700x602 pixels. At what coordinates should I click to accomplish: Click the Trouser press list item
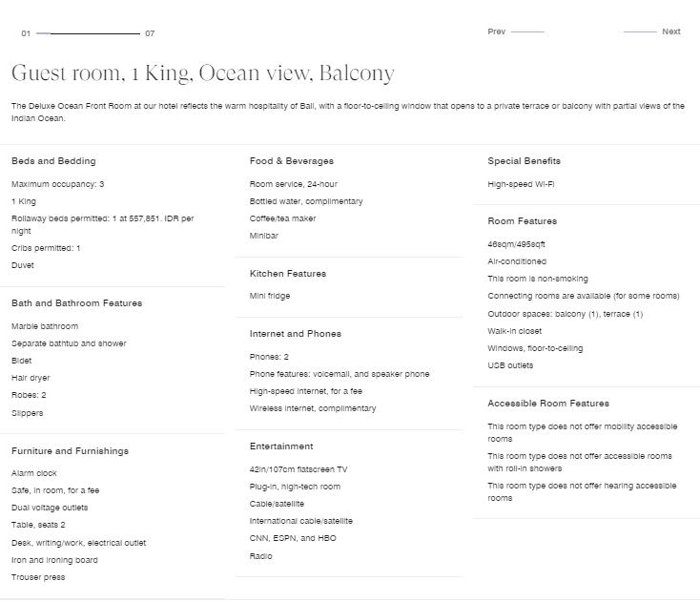click(x=38, y=577)
